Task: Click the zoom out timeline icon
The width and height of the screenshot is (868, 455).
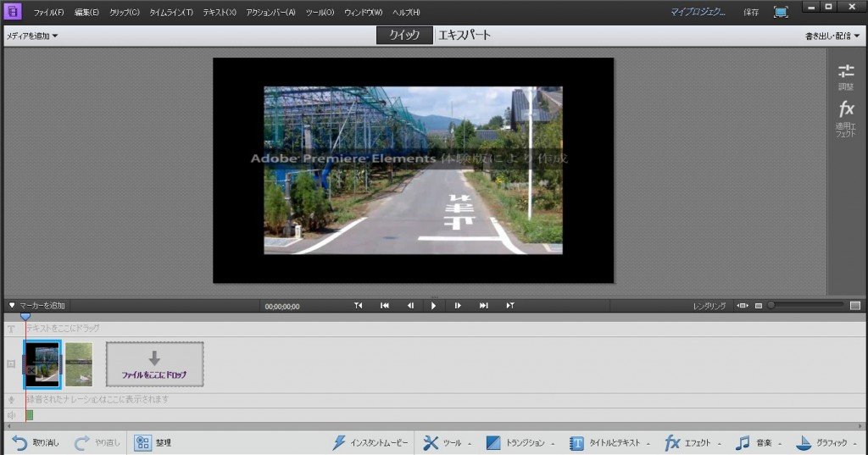Action: point(759,306)
